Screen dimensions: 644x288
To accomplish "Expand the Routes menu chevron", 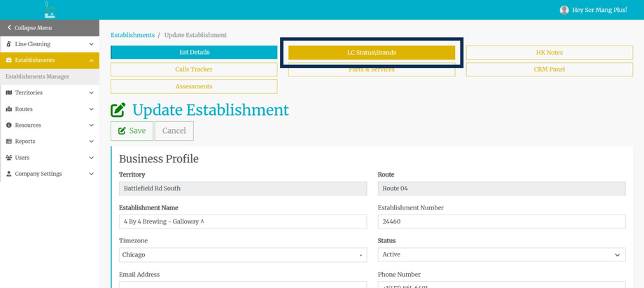I will (91, 109).
